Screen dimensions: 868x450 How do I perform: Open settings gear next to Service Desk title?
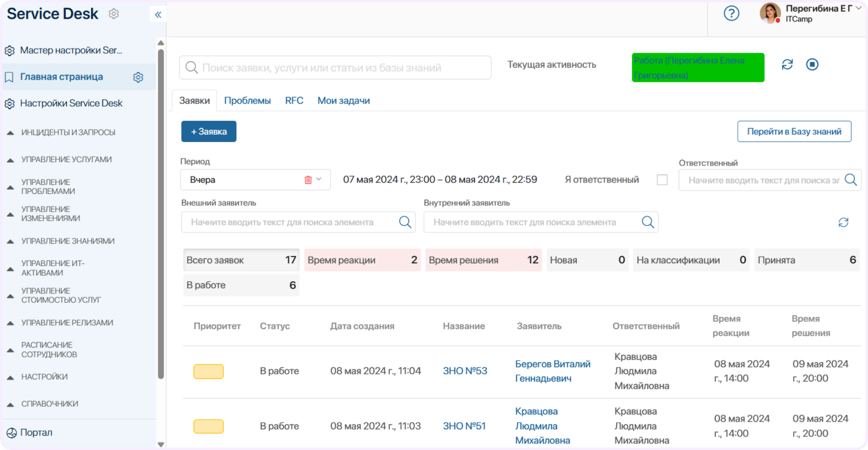[114, 14]
